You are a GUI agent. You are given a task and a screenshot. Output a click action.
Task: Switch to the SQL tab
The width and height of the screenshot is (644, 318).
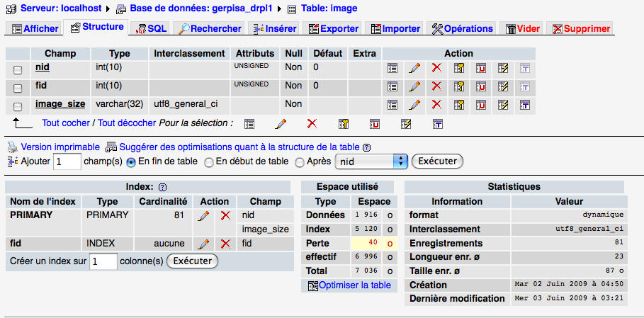[151, 29]
